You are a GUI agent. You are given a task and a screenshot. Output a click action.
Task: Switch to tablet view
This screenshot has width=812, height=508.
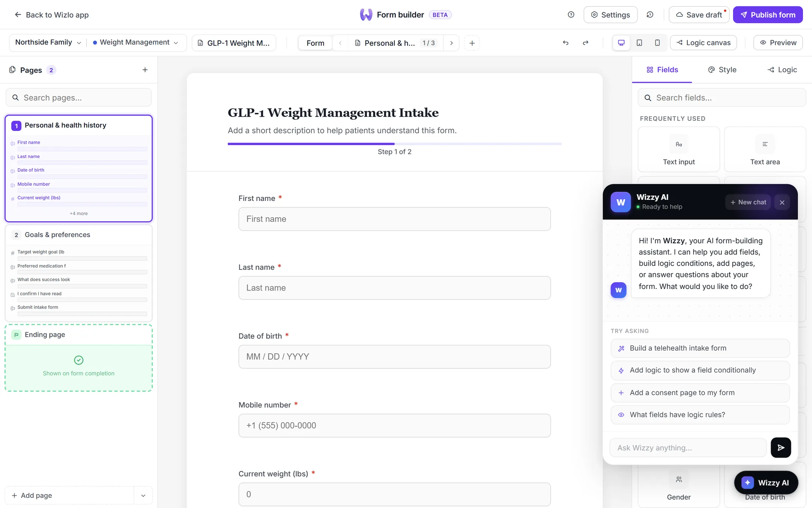(639, 43)
